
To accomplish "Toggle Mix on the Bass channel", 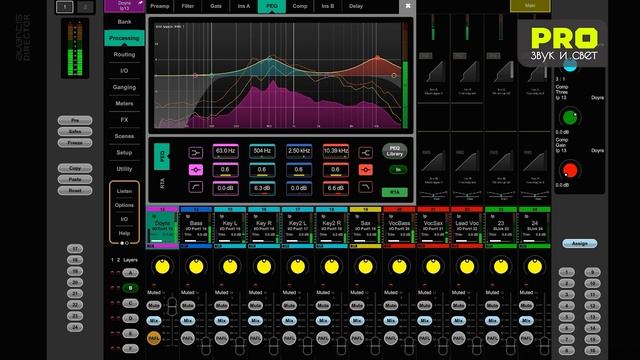I will (x=188, y=321).
